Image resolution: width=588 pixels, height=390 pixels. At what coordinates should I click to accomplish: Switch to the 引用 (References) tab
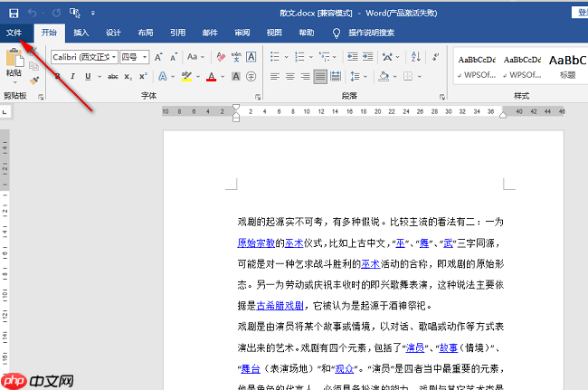click(x=177, y=33)
